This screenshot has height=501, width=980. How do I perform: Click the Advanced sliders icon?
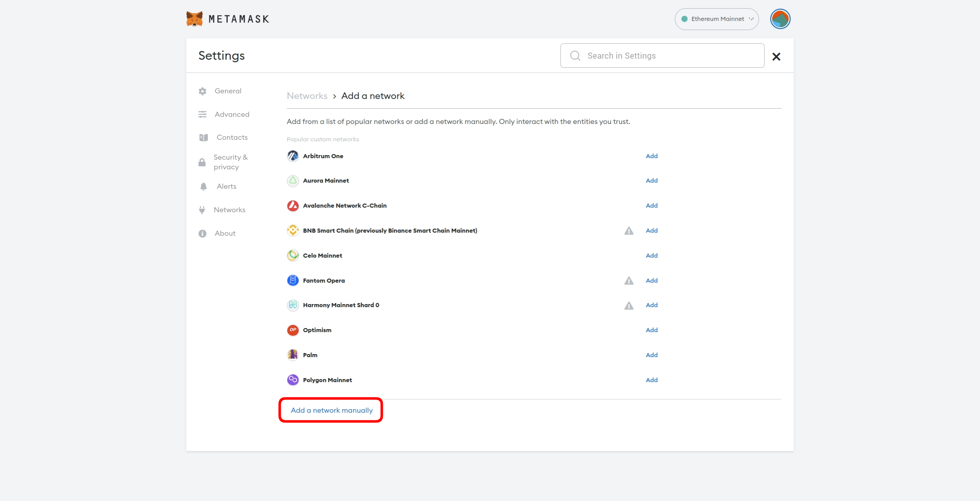(203, 114)
